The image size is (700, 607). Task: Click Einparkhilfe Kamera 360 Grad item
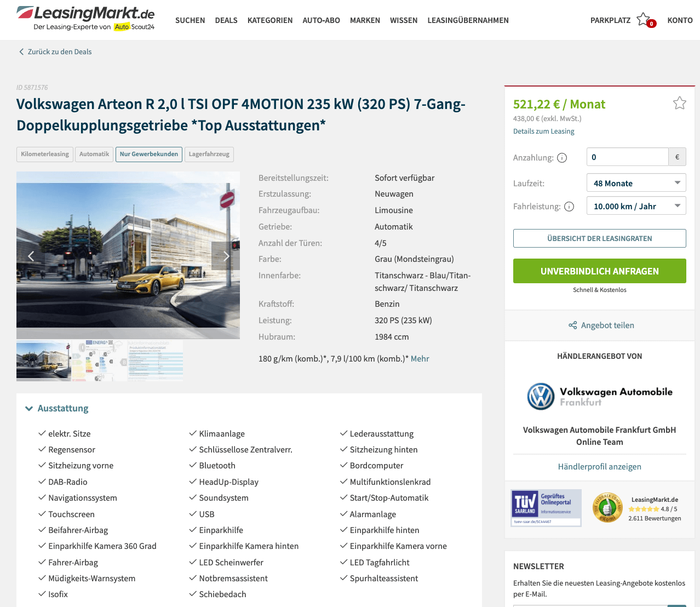coord(102,546)
